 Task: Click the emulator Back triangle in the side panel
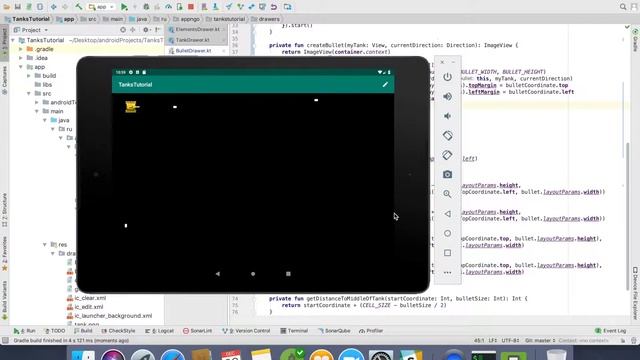tap(447, 214)
